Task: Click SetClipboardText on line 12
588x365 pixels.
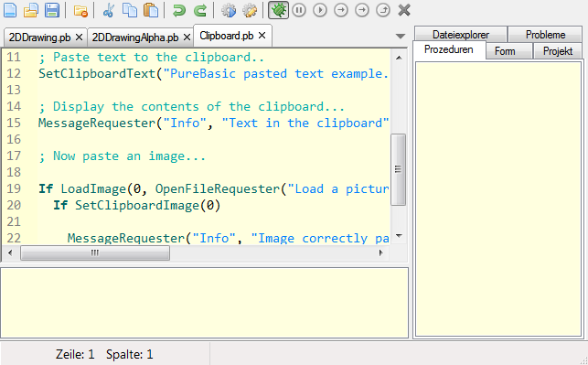Action: pos(97,73)
